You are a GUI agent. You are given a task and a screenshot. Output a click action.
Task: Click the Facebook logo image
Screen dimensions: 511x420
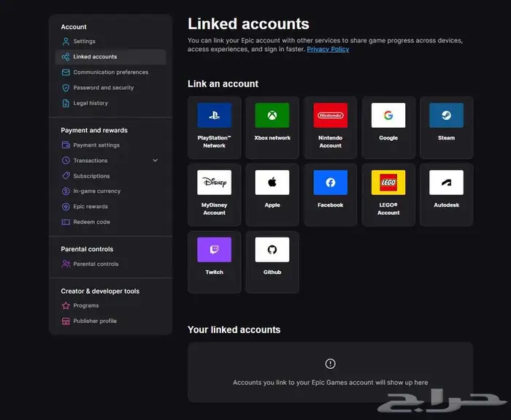pos(330,183)
